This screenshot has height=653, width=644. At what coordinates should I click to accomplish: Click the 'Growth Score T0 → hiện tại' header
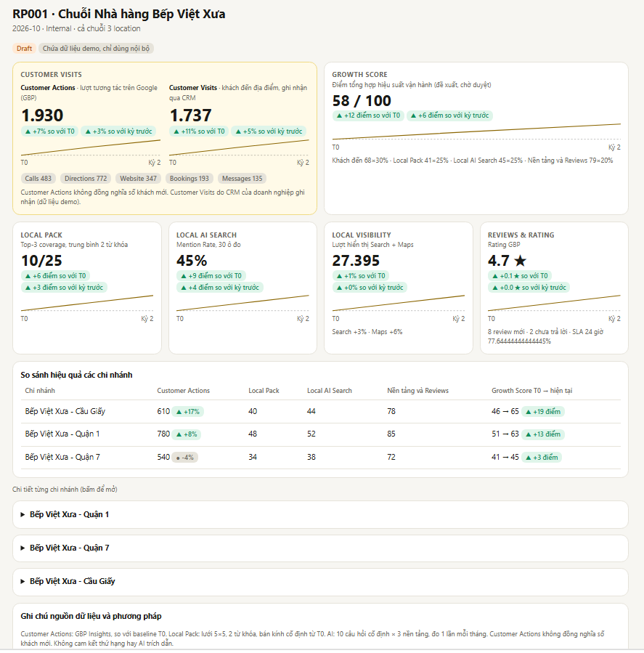(531, 391)
